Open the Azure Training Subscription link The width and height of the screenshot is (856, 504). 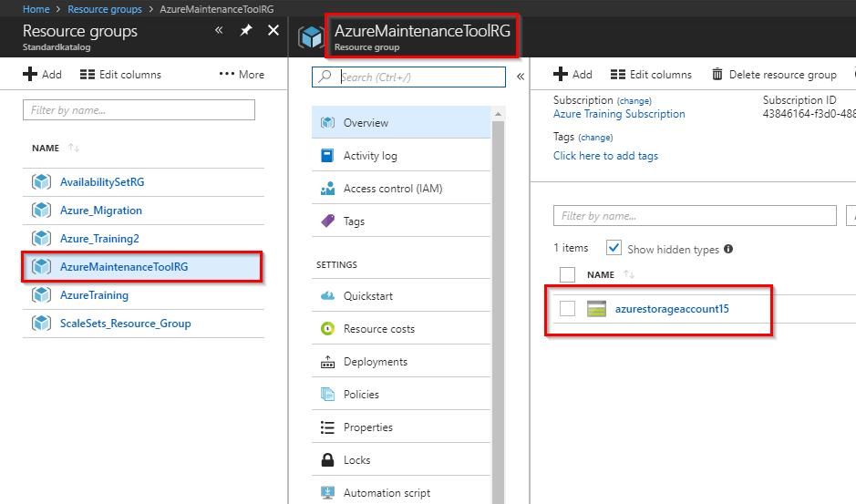(x=619, y=114)
